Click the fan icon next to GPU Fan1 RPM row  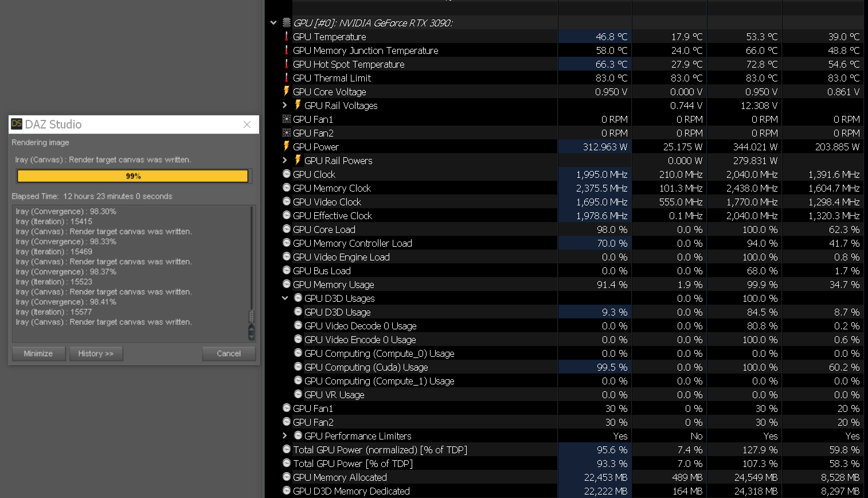click(287, 119)
